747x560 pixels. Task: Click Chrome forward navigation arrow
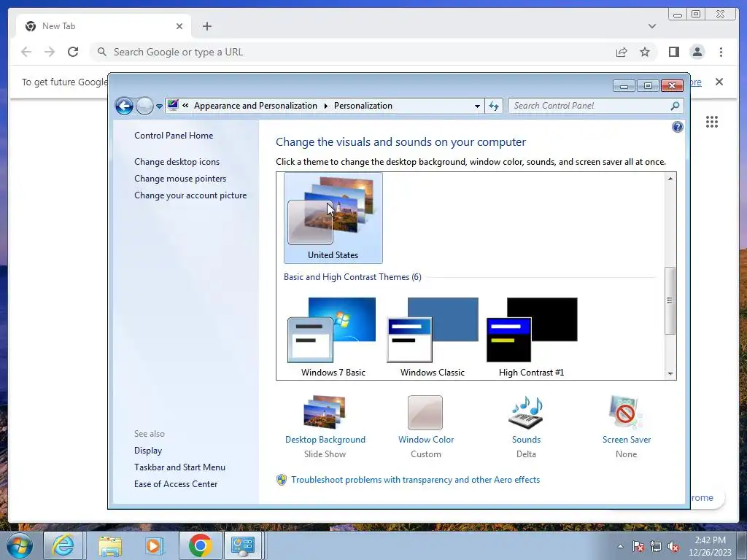click(50, 52)
